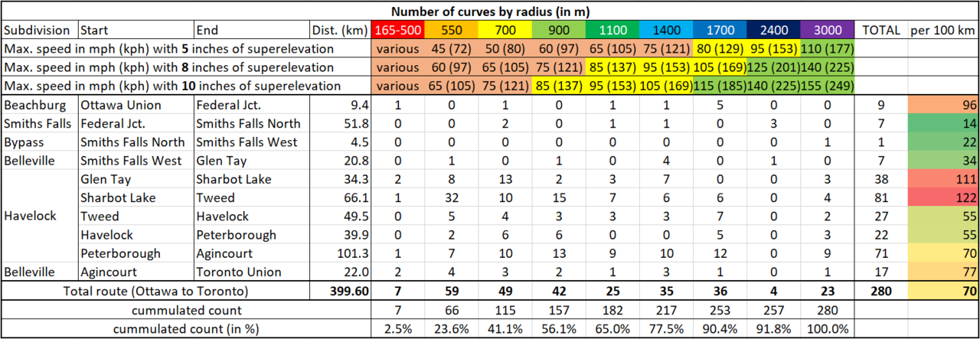Click the TOTAL column header
980x339 pixels.
pos(881,31)
